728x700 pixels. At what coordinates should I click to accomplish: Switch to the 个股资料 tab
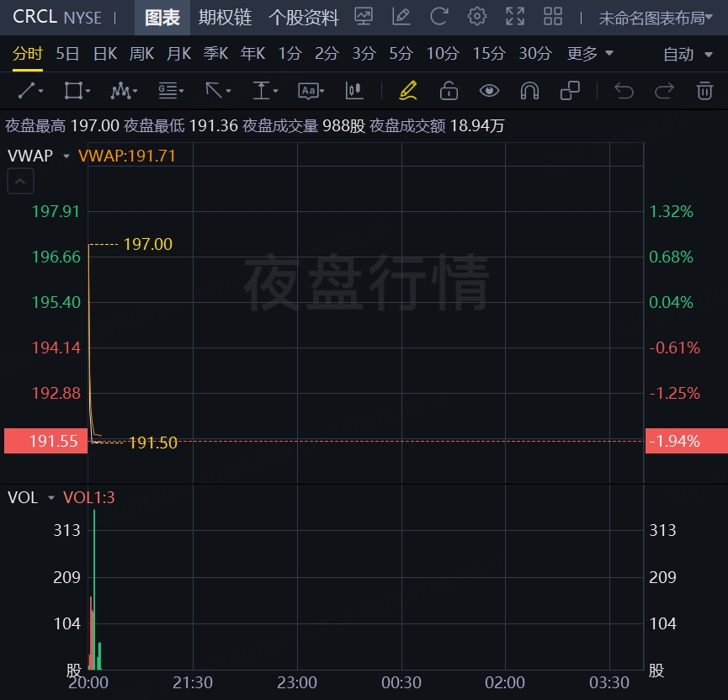[x=303, y=18]
